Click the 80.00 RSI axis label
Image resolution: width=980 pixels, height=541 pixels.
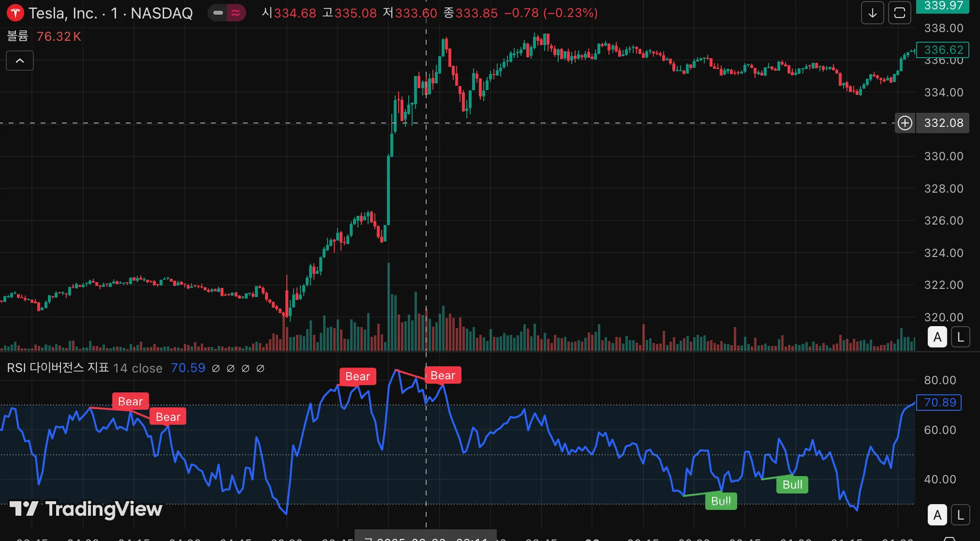pos(940,380)
